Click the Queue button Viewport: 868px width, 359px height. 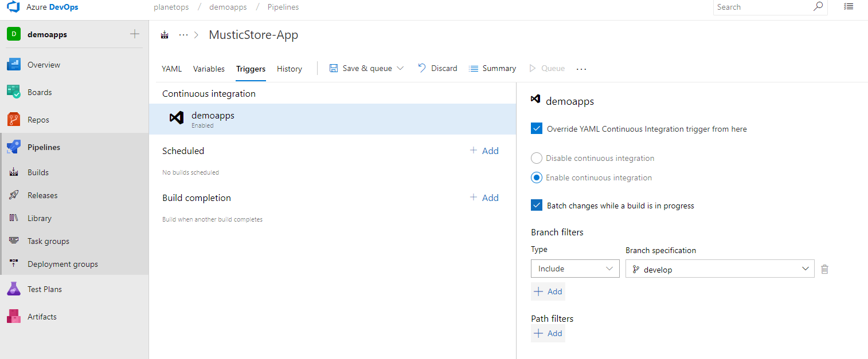click(547, 68)
